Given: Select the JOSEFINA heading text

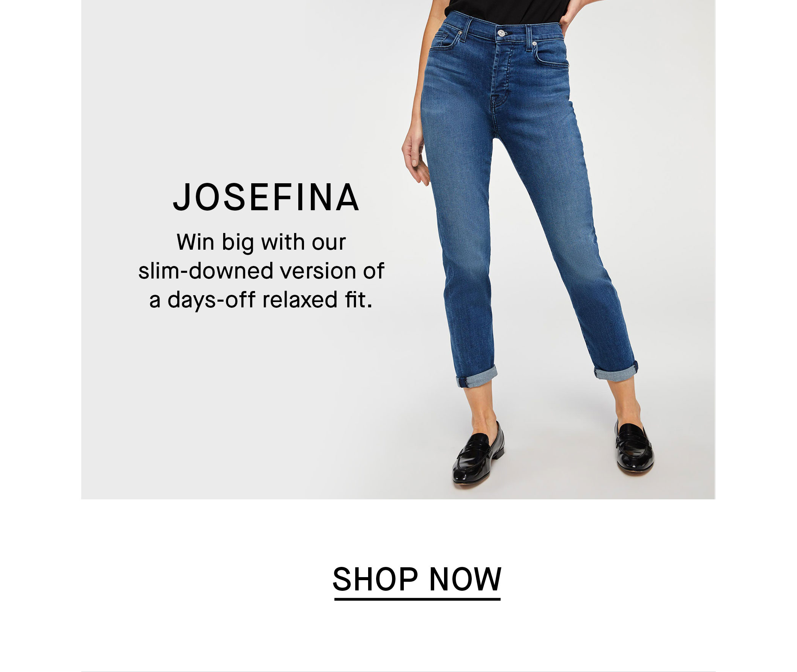Looking at the screenshot, I should [266, 197].
